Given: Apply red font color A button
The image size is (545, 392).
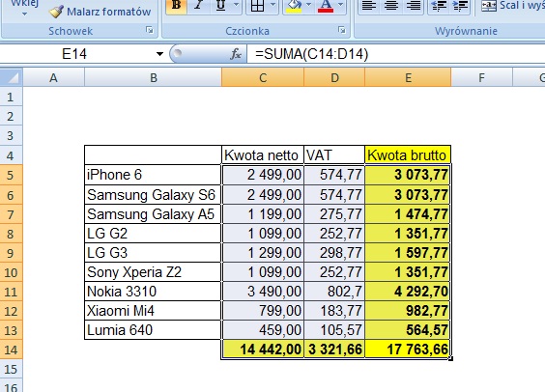Looking at the screenshot, I should (326, 6).
